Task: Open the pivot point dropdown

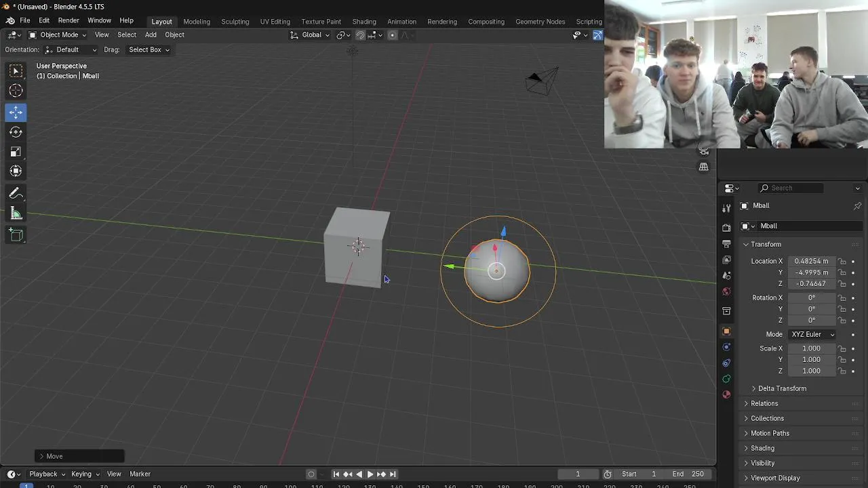Action: coord(343,35)
